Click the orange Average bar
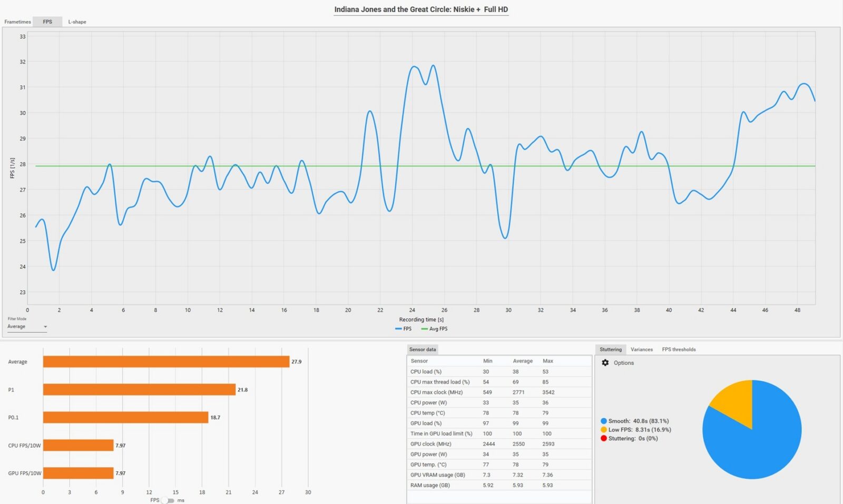This screenshot has height=504, width=843. 166,362
